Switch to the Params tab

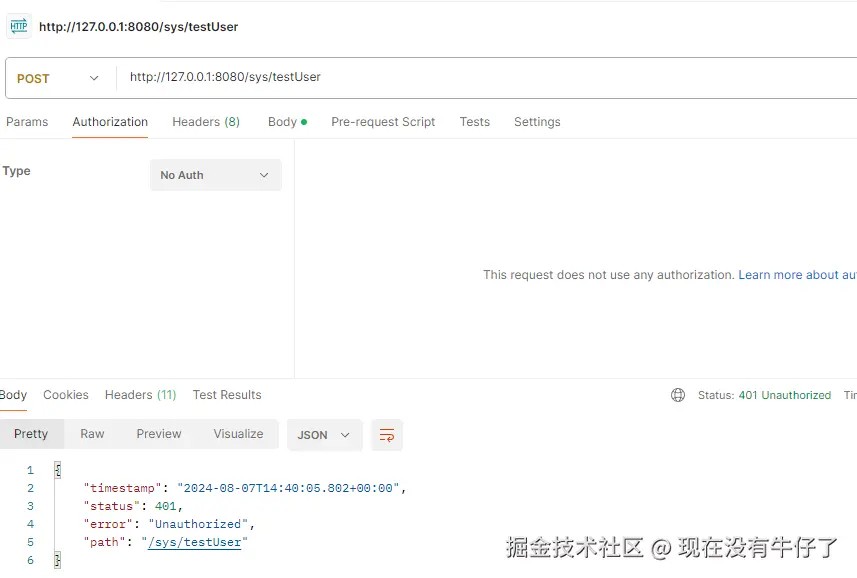[x=27, y=122]
